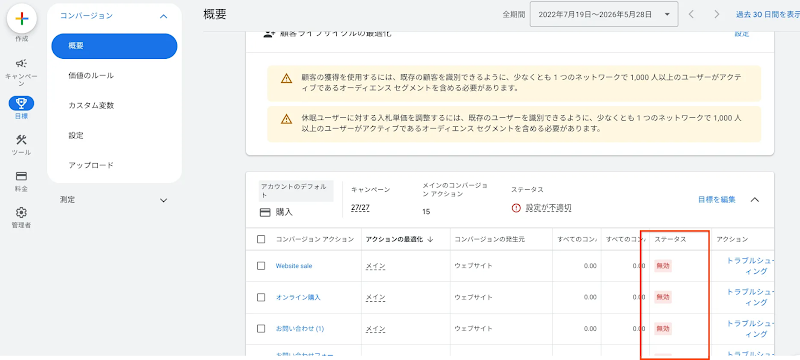
Task: Open Billing card icon in sidebar
Action: coord(21,176)
